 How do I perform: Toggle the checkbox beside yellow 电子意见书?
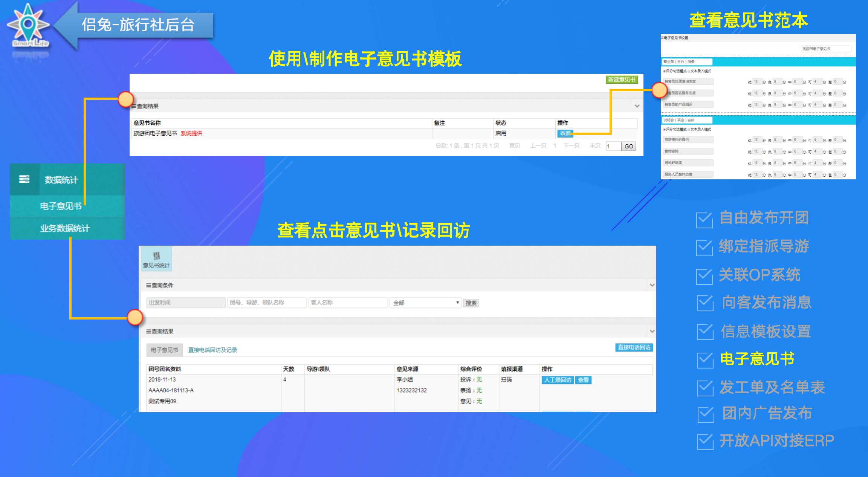705,360
